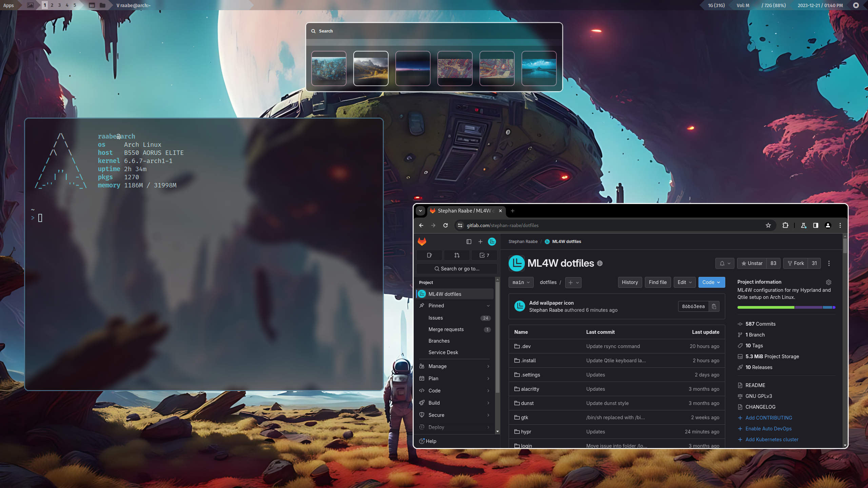
Task: Click the create new plus icon in sidebar
Action: coord(480,242)
